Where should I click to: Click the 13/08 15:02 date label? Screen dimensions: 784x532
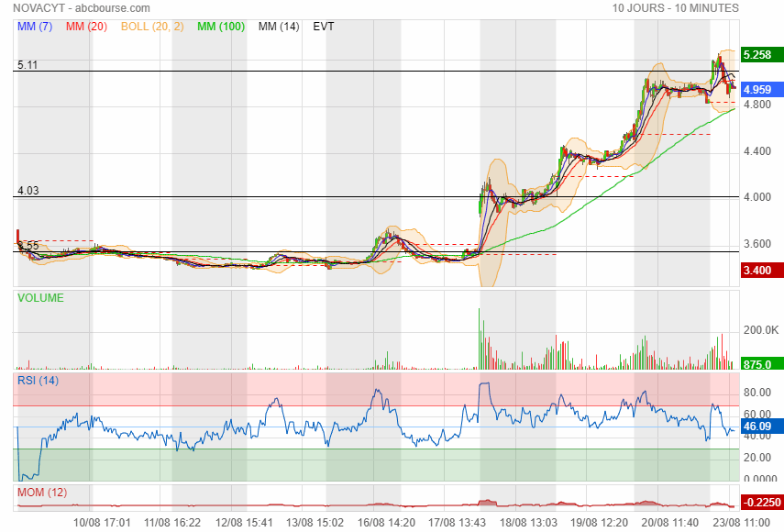(x=315, y=523)
